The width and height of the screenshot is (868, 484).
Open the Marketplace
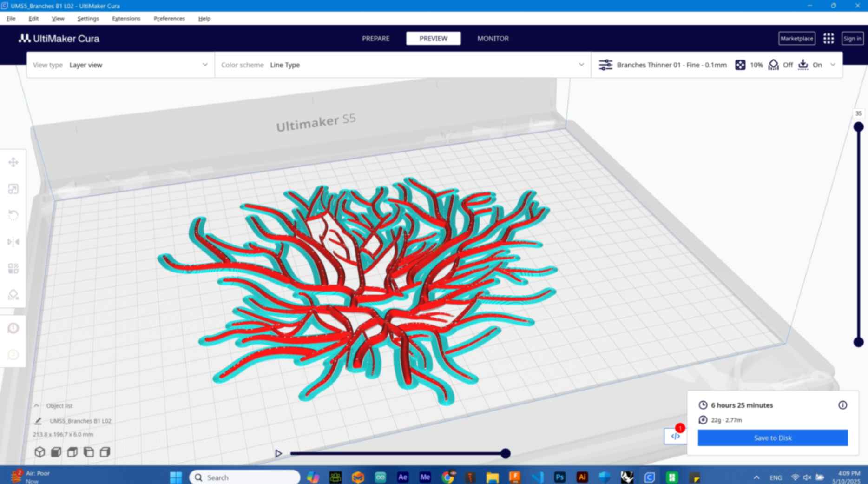[x=796, y=39]
